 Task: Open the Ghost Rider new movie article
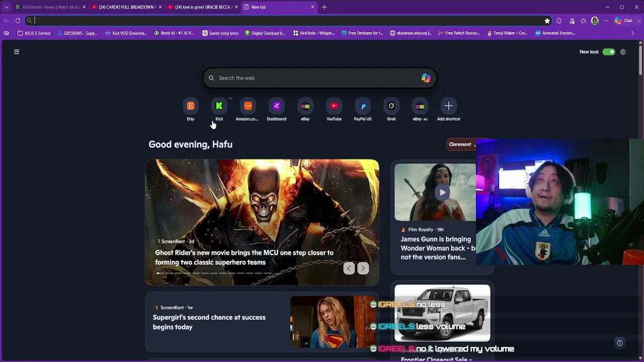(x=244, y=257)
